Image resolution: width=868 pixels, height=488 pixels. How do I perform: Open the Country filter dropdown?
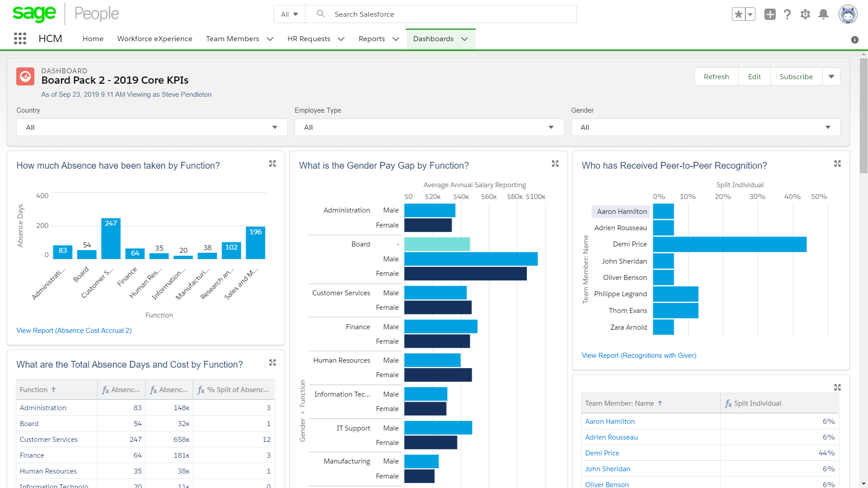pos(152,128)
